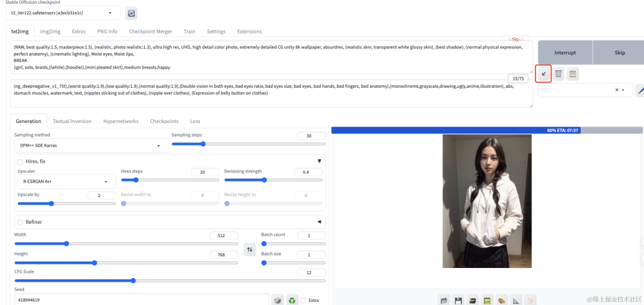Adjust the Denoising strength slider

tap(273, 180)
